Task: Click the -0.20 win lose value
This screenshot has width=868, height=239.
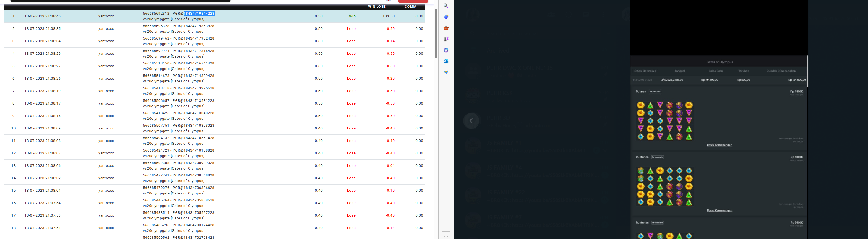Action: [x=390, y=79]
